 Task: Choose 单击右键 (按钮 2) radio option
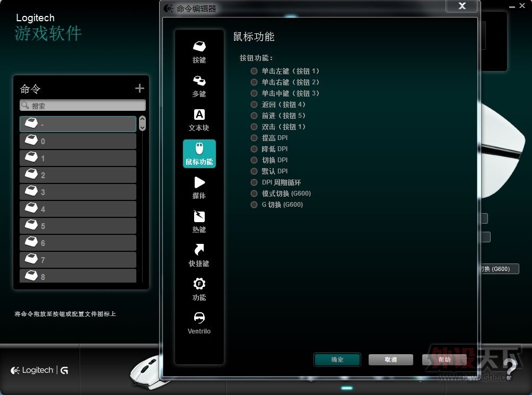(x=254, y=82)
